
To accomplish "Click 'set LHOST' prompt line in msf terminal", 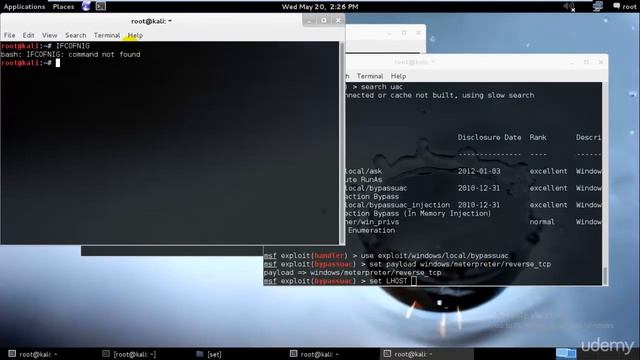I will [340, 281].
